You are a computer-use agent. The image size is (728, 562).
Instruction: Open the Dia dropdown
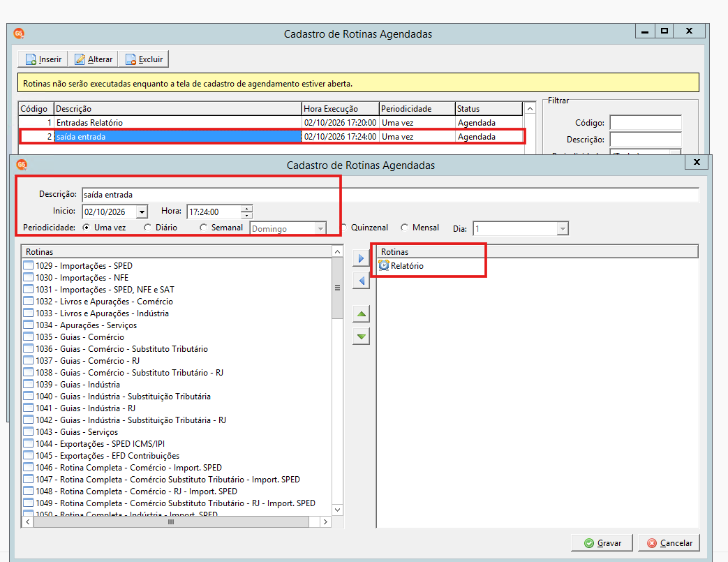click(x=563, y=228)
